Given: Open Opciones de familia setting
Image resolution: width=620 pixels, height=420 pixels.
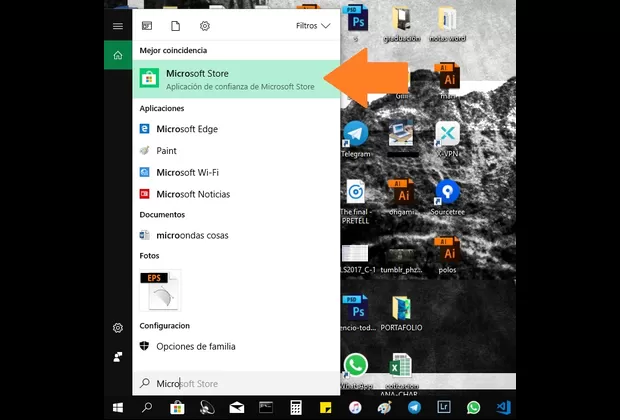Looking at the screenshot, I should pos(236,346).
